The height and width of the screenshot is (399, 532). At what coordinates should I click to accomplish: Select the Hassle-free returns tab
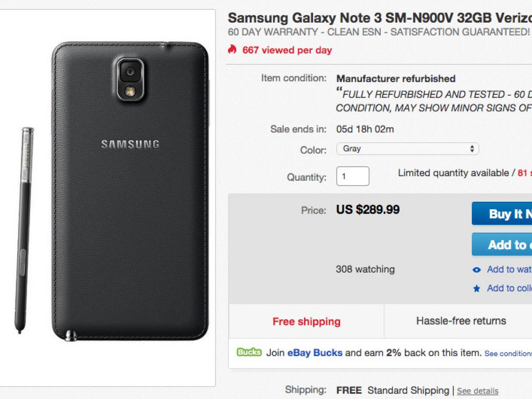[461, 321]
